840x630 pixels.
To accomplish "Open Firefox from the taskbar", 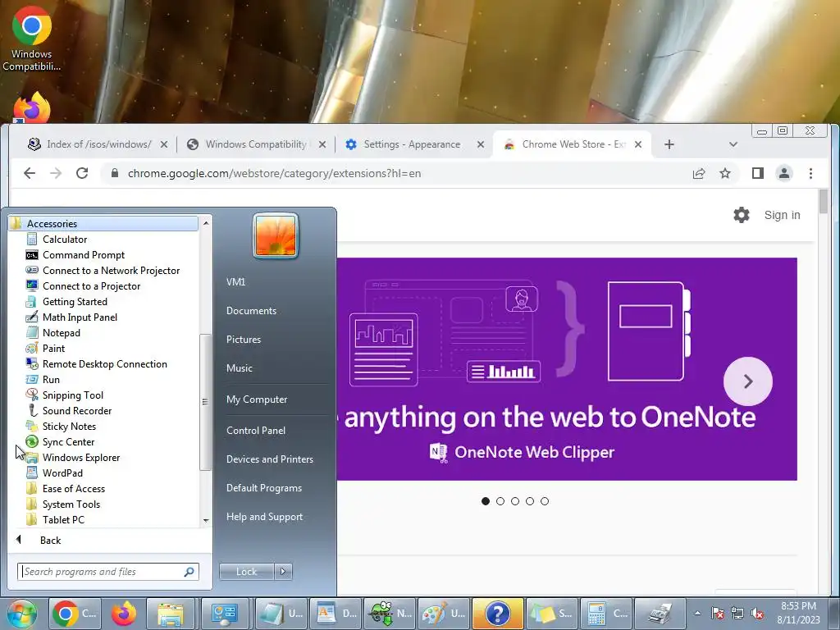I will [123, 614].
